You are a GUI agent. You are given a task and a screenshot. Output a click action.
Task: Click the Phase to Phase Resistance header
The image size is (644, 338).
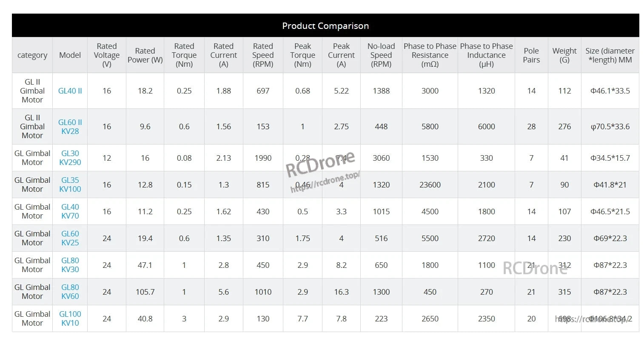pyautogui.click(x=430, y=55)
